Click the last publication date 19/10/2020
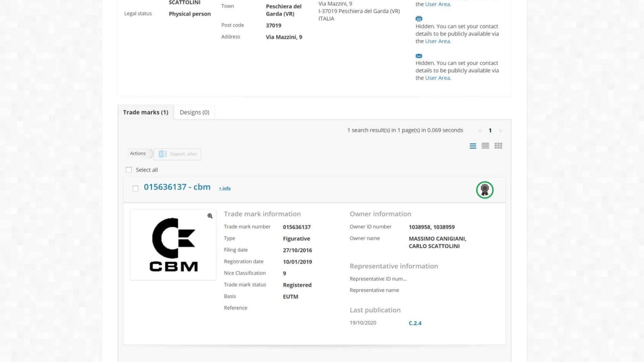The height and width of the screenshot is (362, 644). point(363,323)
